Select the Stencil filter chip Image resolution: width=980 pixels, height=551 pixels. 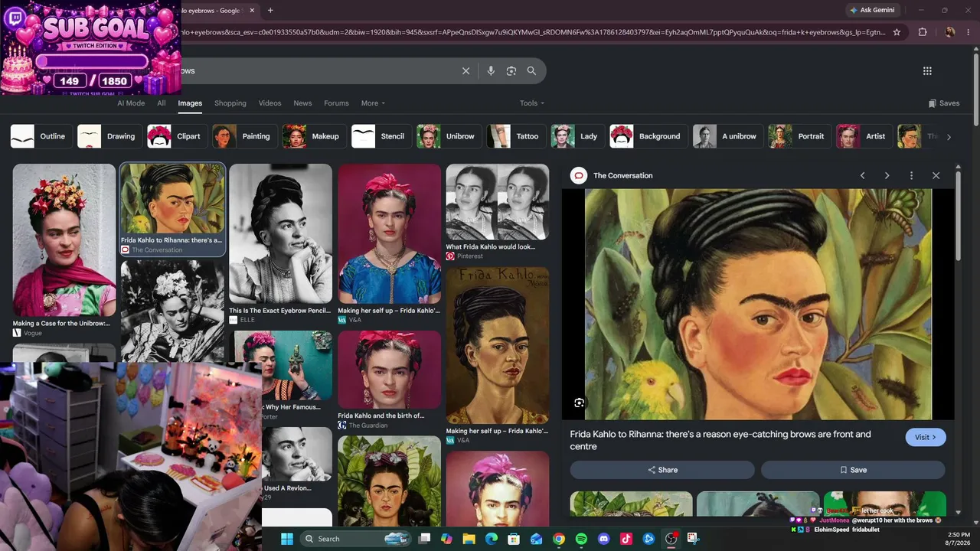click(381, 136)
